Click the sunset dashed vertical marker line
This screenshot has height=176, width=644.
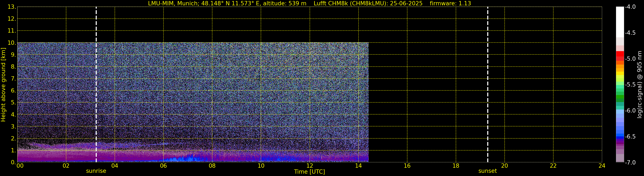(x=487, y=85)
